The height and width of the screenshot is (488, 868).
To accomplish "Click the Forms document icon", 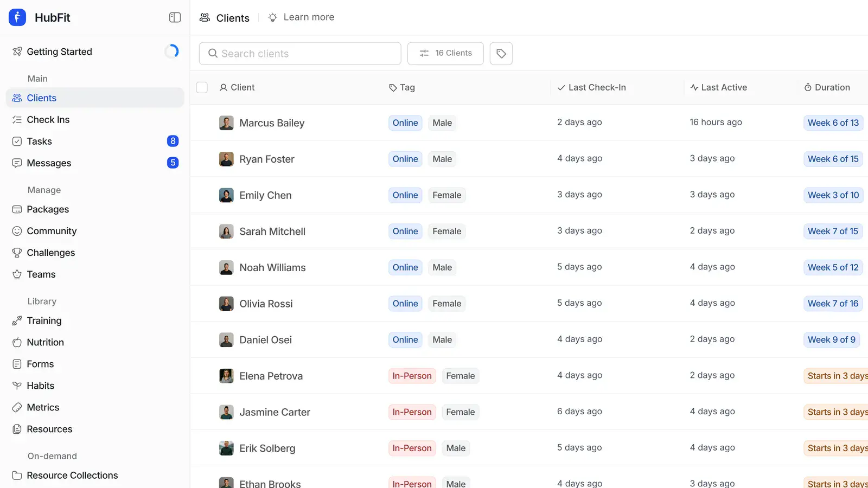I will click(17, 364).
